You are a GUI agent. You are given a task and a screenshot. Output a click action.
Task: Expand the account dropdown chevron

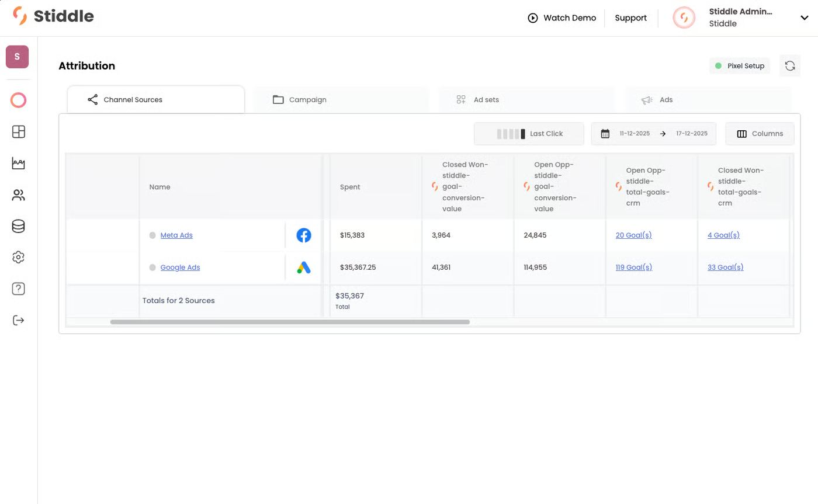pos(805,18)
